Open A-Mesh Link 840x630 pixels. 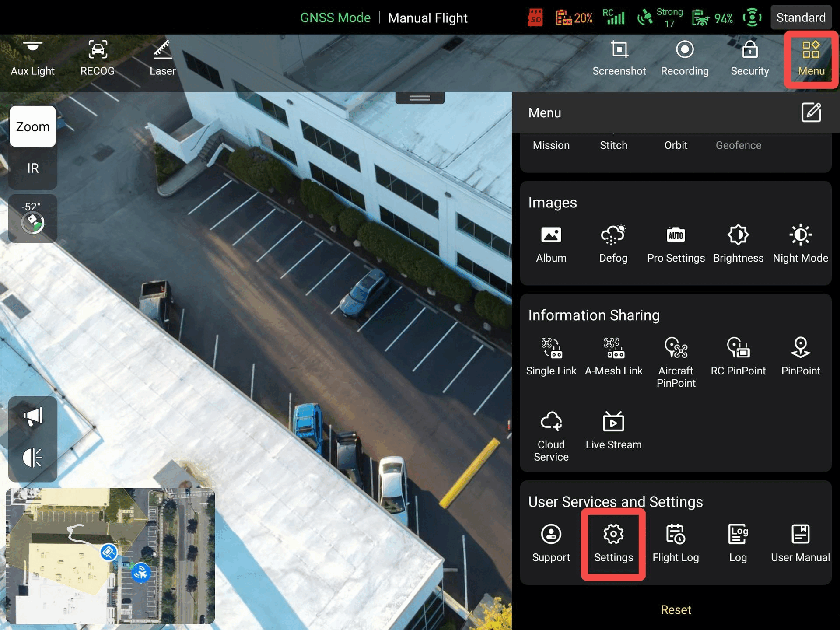[613, 357]
